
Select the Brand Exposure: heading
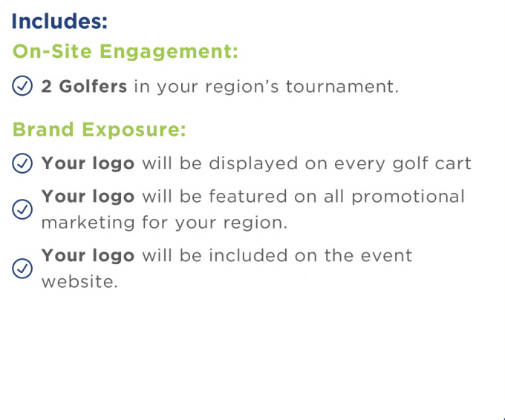point(100,130)
